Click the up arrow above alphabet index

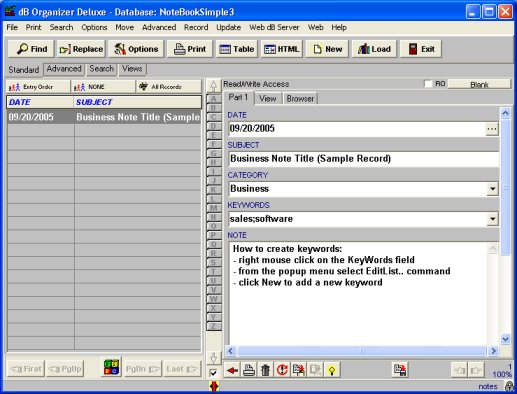click(214, 86)
